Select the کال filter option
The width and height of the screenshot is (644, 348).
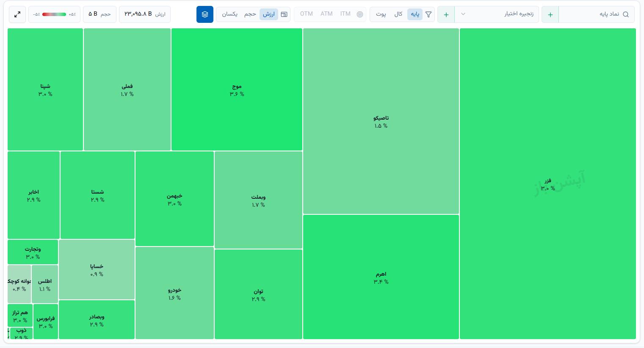tap(398, 14)
